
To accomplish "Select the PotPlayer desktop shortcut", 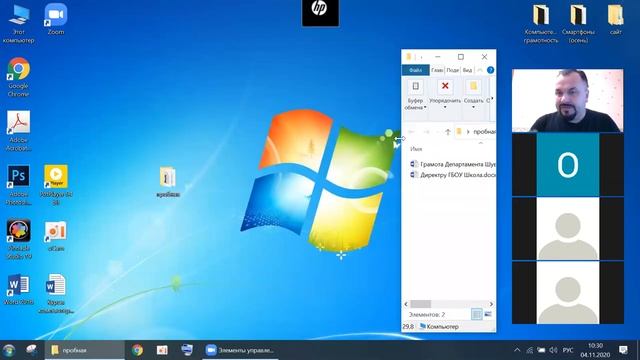I will coord(56,184).
